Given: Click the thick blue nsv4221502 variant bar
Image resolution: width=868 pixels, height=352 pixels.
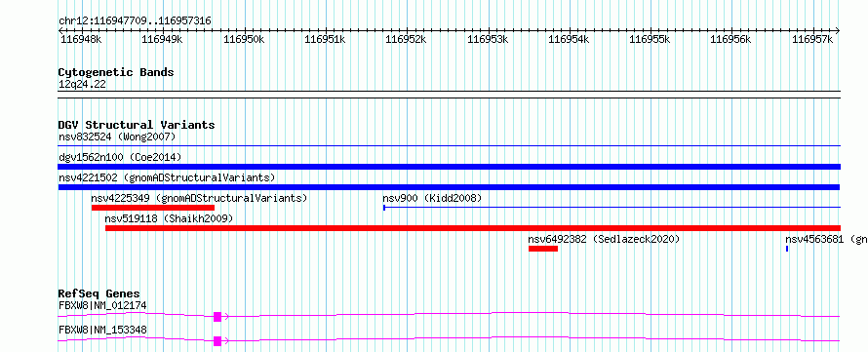Looking at the screenshot, I should [x=449, y=187].
